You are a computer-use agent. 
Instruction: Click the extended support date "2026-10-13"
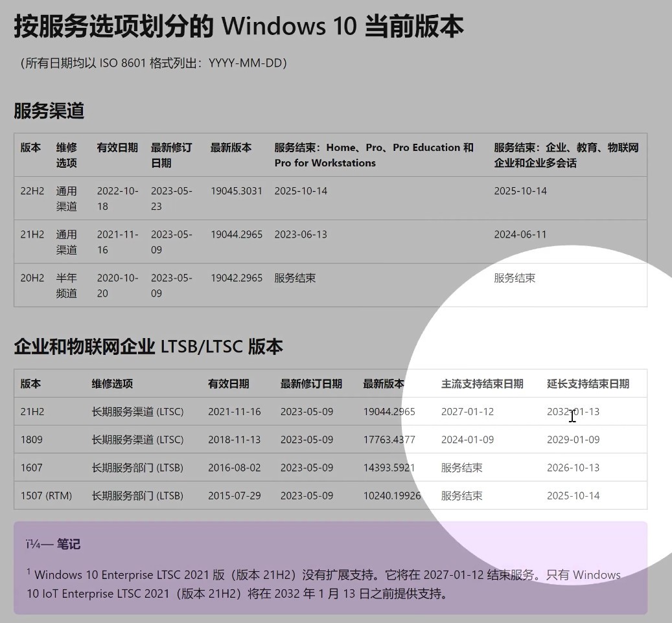tap(573, 468)
